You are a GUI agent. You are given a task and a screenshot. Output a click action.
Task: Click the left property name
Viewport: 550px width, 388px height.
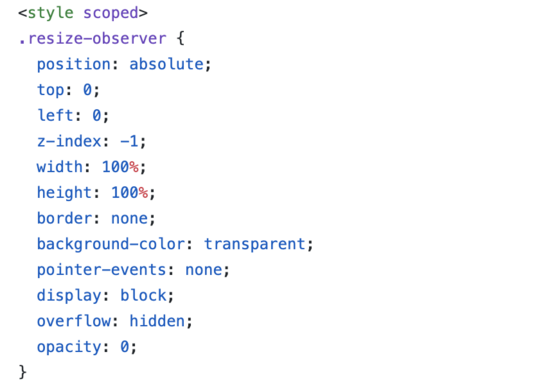[x=55, y=115]
